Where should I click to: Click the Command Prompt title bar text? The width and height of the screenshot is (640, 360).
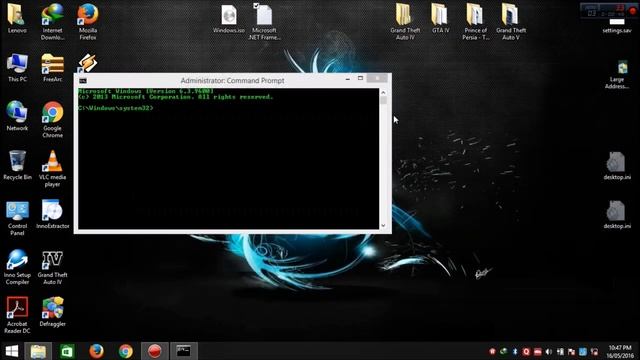pyautogui.click(x=232, y=80)
